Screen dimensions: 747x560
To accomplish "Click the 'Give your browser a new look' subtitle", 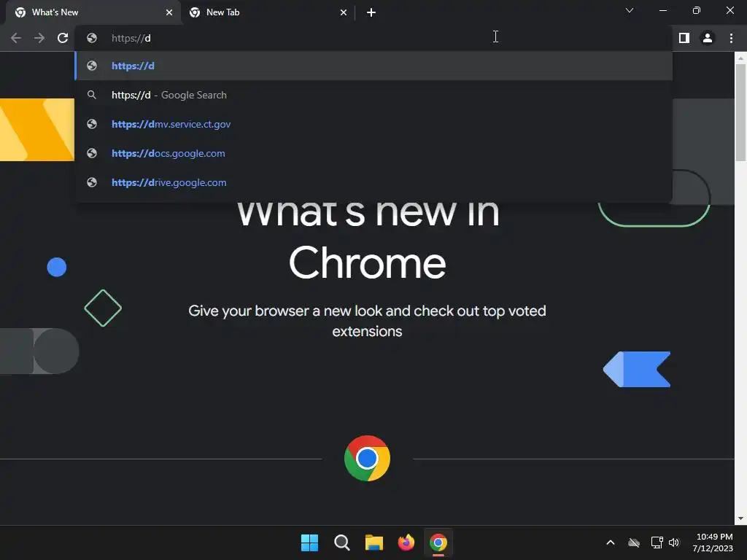I will click(367, 321).
